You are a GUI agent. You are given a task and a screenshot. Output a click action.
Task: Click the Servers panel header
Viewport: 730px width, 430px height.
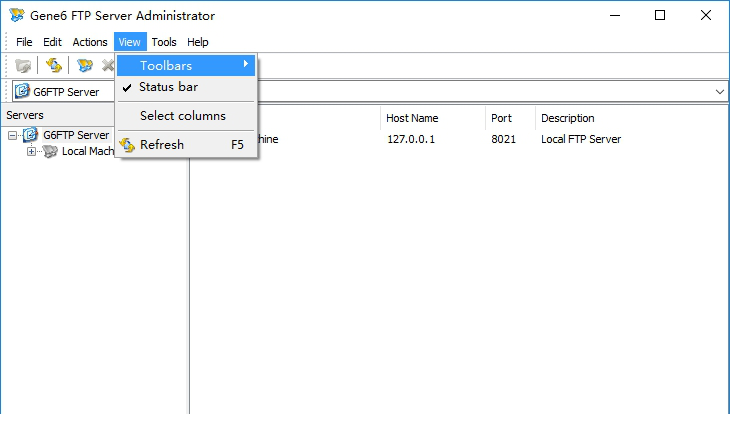pos(58,115)
